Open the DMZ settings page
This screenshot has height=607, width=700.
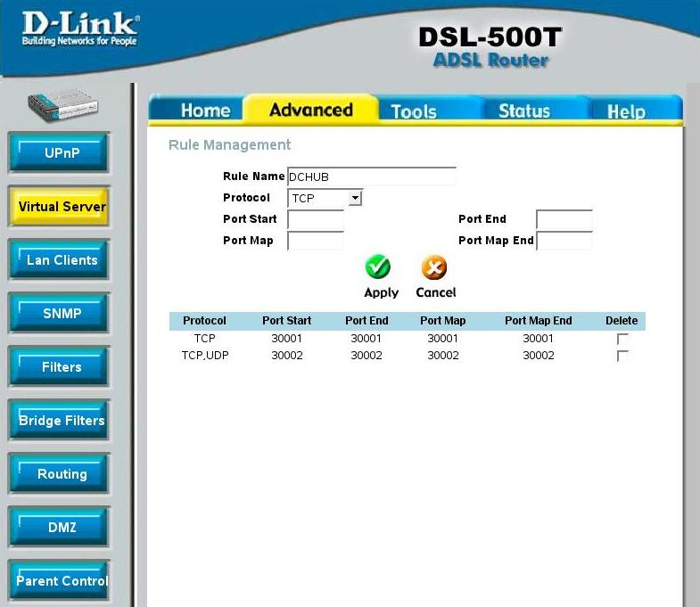pyautogui.click(x=59, y=527)
